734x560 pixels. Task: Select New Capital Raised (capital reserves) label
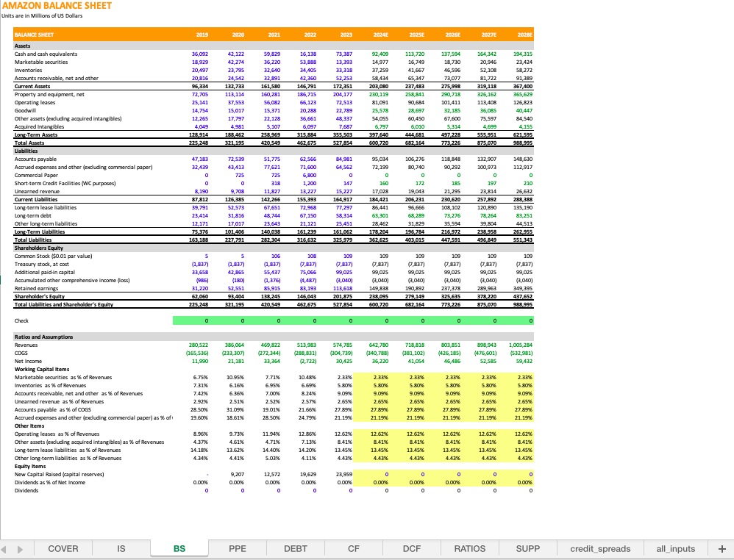tap(59, 475)
